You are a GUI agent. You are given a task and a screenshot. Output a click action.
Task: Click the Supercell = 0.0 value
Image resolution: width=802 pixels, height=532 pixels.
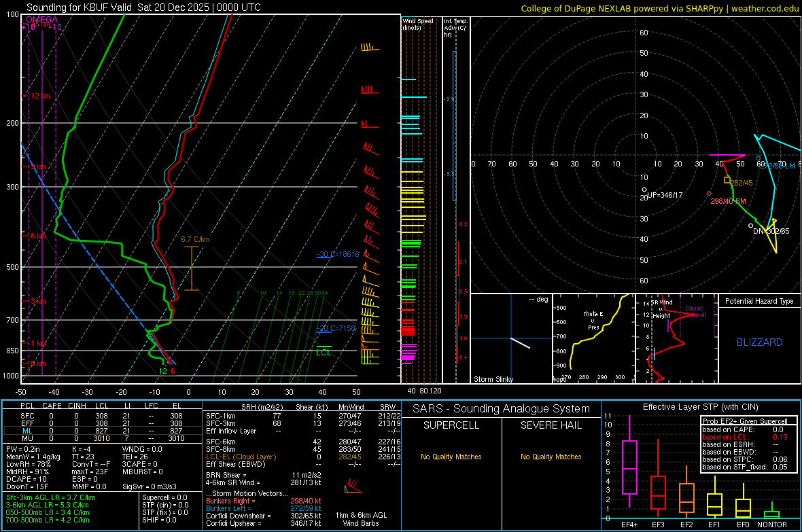pyautogui.click(x=164, y=497)
